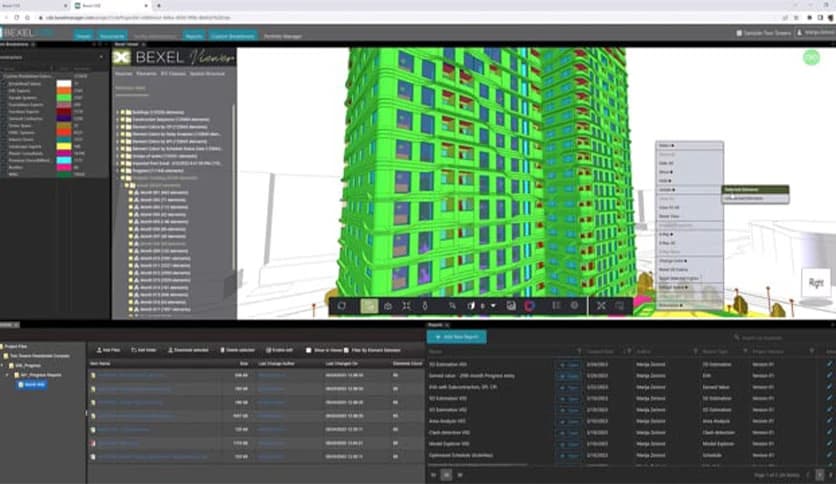
Task: Choose Selected Elements in the context submenu
Action: tap(755, 189)
